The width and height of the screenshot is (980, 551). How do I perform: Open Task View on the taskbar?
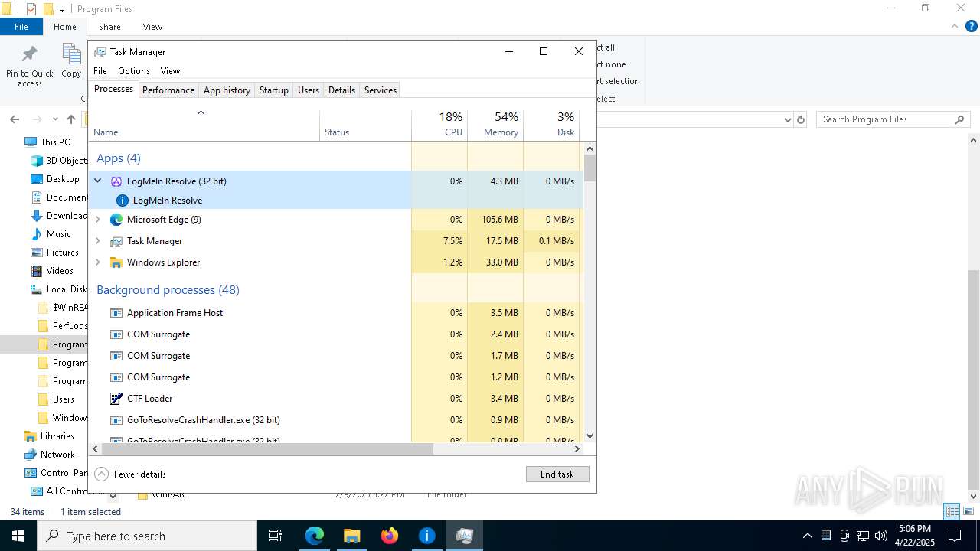click(x=276, y=536)
